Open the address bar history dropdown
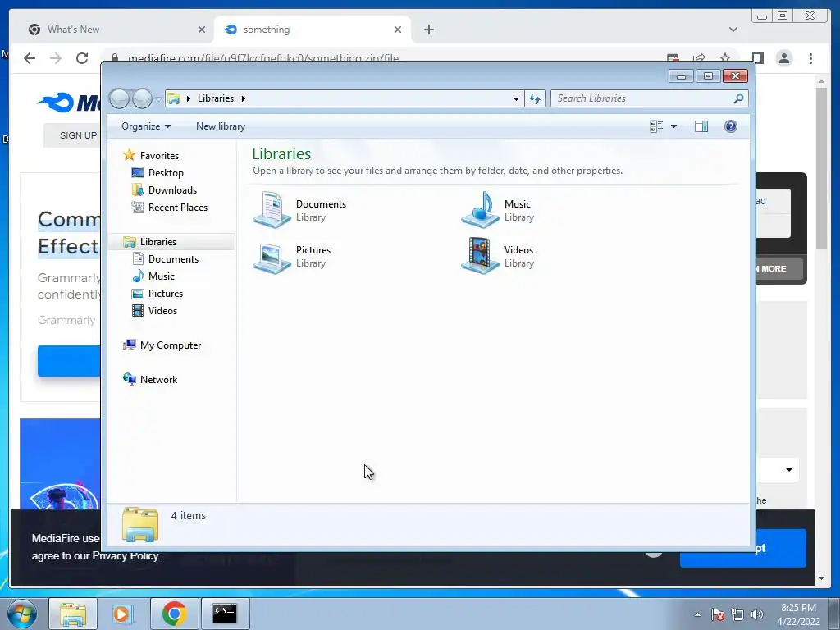Viewport: 840px width, 630px height. click(516, 98)
